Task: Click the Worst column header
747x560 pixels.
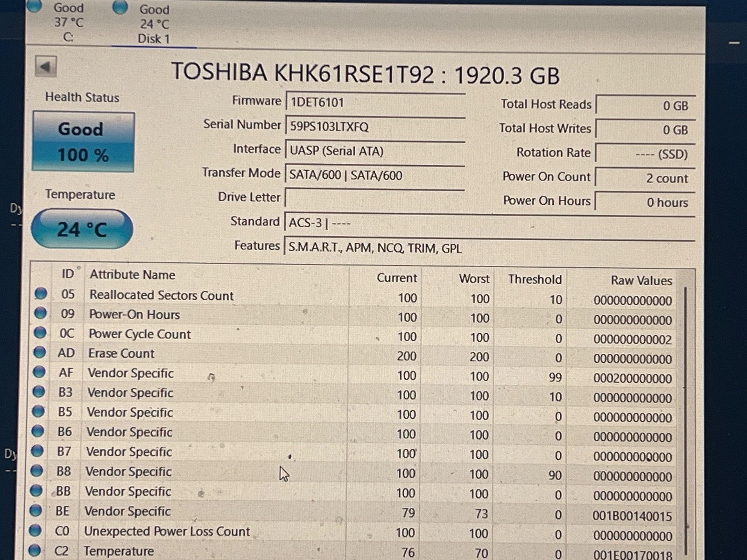Action: click(474, 279)
